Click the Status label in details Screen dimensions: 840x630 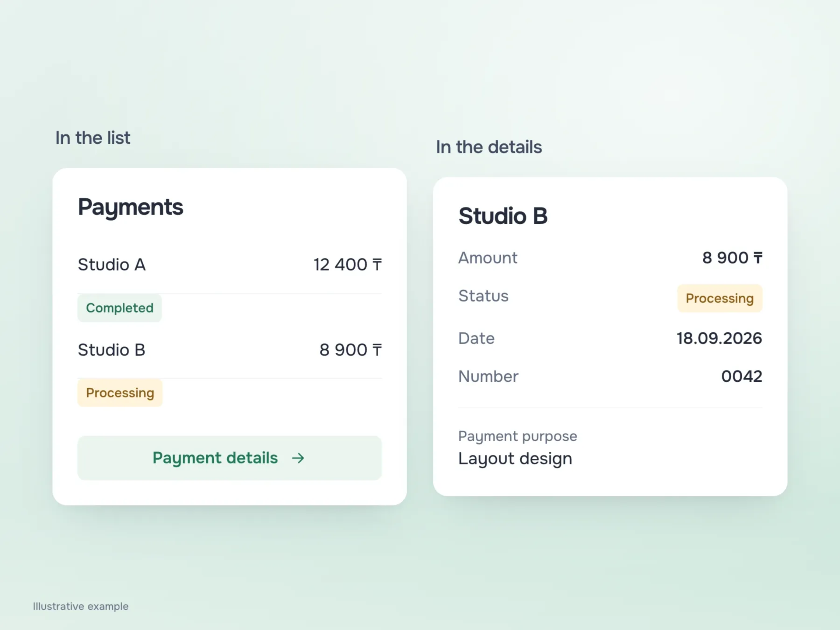pyautogui.click(x=483, y=296)
